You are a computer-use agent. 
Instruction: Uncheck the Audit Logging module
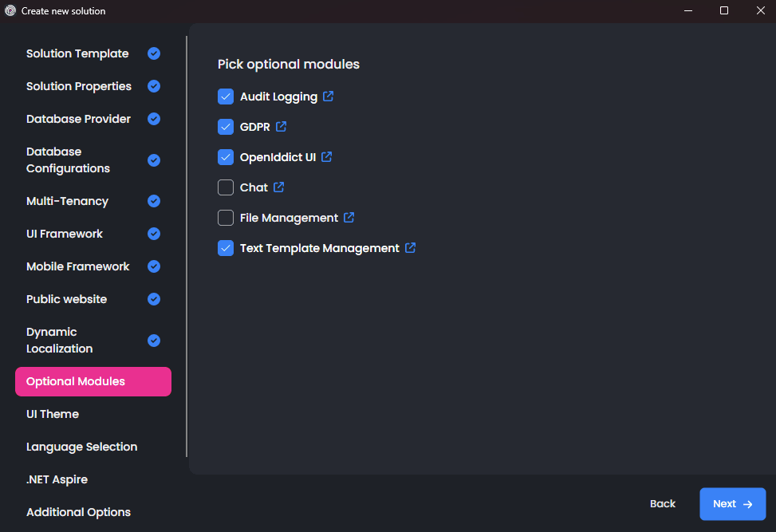226,96
